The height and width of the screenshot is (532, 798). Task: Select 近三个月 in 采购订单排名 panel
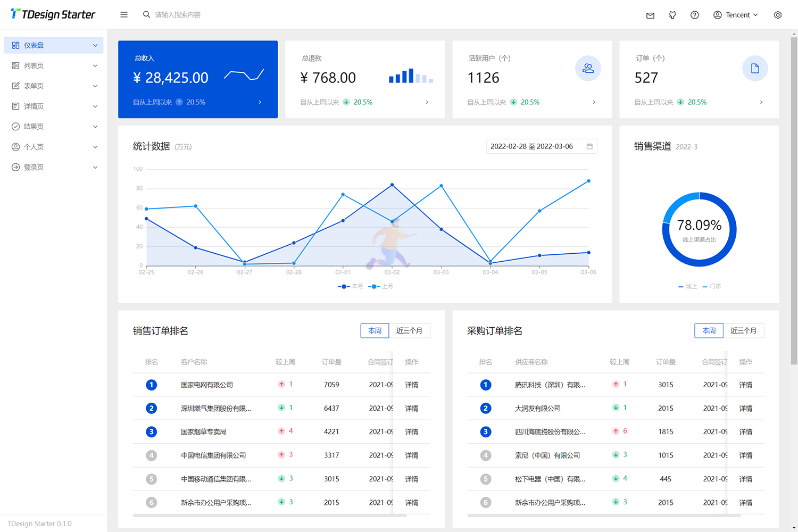pos(743,330)
